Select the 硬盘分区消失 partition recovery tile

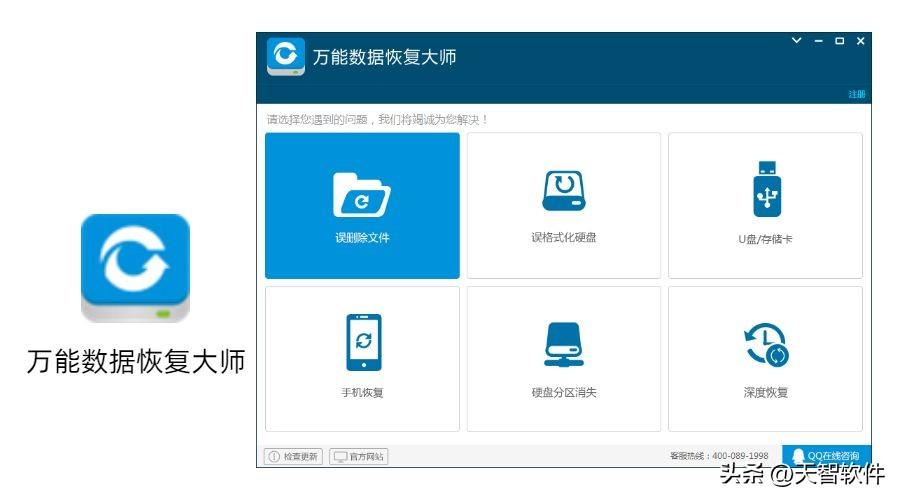tap(564, 359)
